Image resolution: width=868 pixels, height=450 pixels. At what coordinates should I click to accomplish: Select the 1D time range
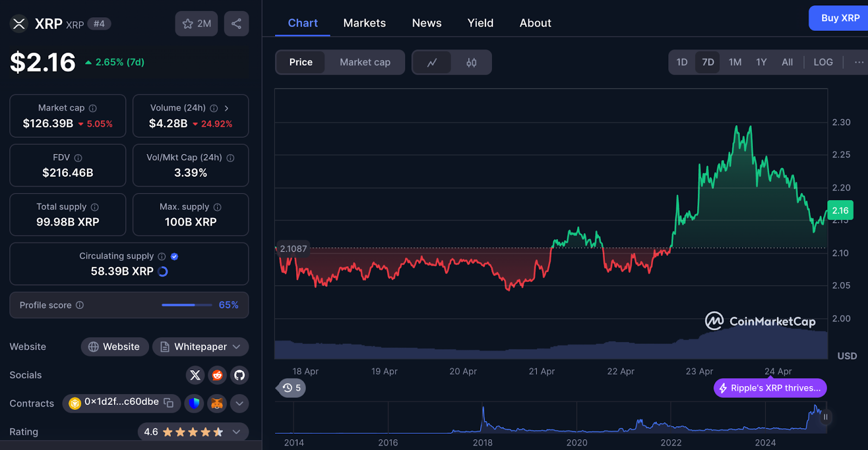tap(682, 62)
